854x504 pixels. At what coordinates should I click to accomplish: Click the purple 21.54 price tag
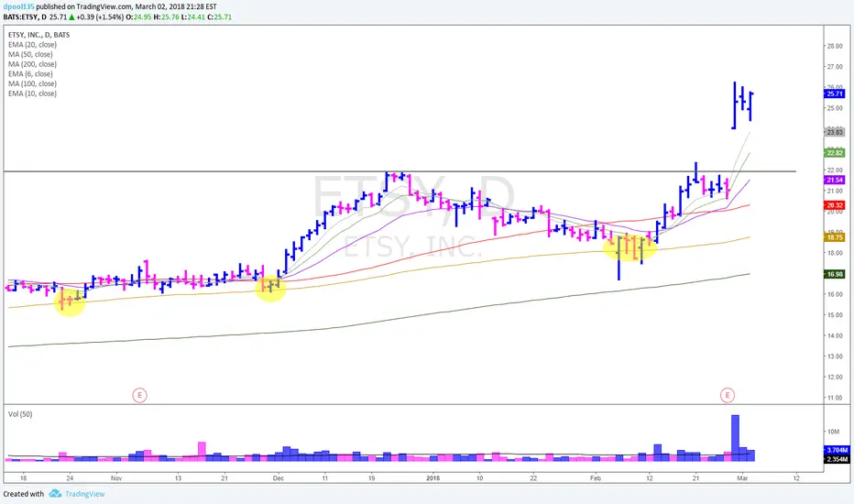[x=835, y=180]
